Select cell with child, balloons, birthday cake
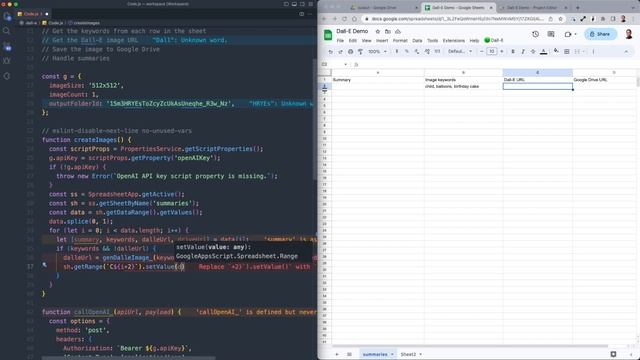Image resolution: width=640 pixels, height=360 pixels. tap(463, 87)
